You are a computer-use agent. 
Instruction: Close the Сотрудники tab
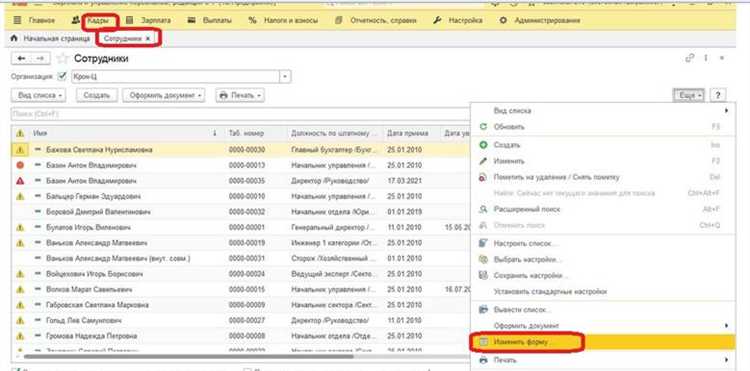pyautogui.click(x=148, y=39)
